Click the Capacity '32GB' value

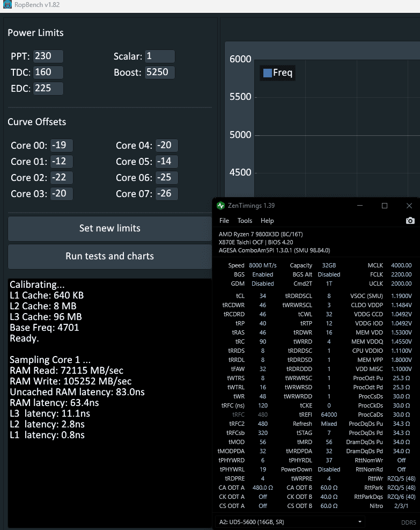point(329,266)
